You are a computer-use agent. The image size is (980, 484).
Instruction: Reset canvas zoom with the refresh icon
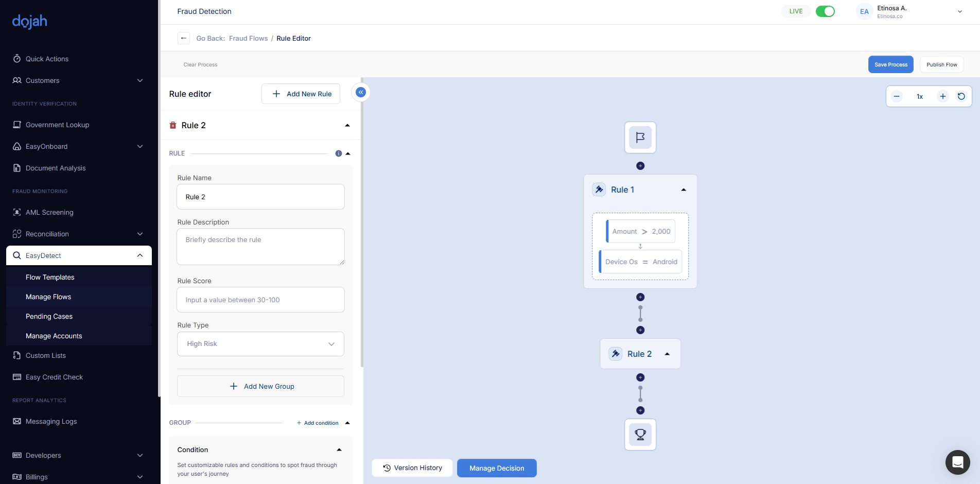coord(961,96)
